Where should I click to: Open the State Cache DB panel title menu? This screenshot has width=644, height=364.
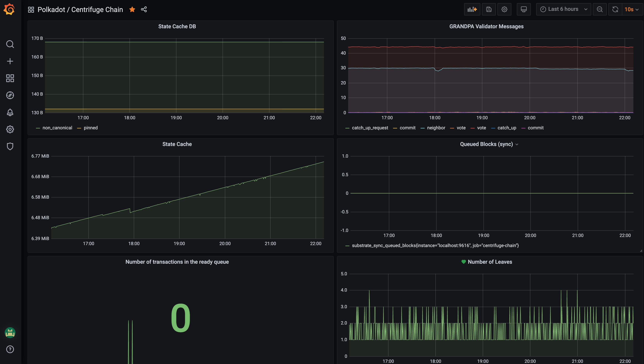coord(177,27)
